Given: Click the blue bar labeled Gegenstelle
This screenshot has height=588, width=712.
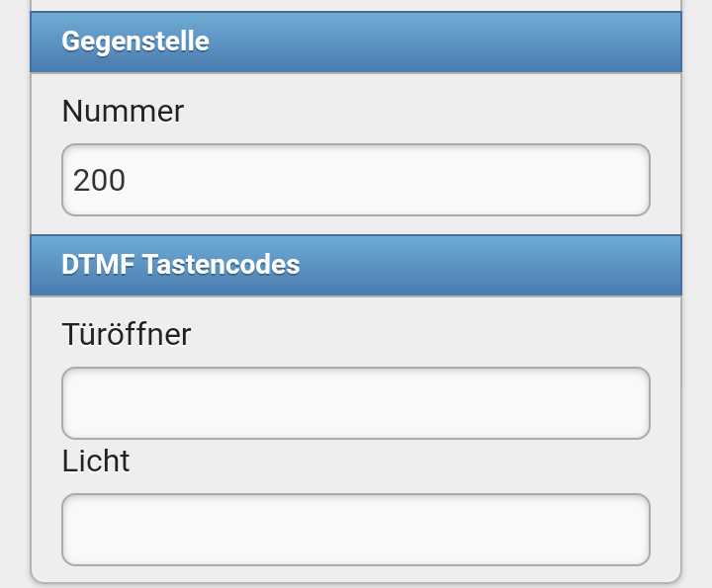Looking at the screenshot, I should point(356,42).
